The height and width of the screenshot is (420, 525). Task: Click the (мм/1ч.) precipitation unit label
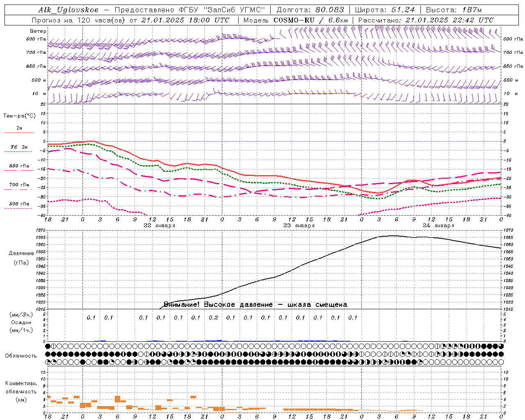coord(21,330)
